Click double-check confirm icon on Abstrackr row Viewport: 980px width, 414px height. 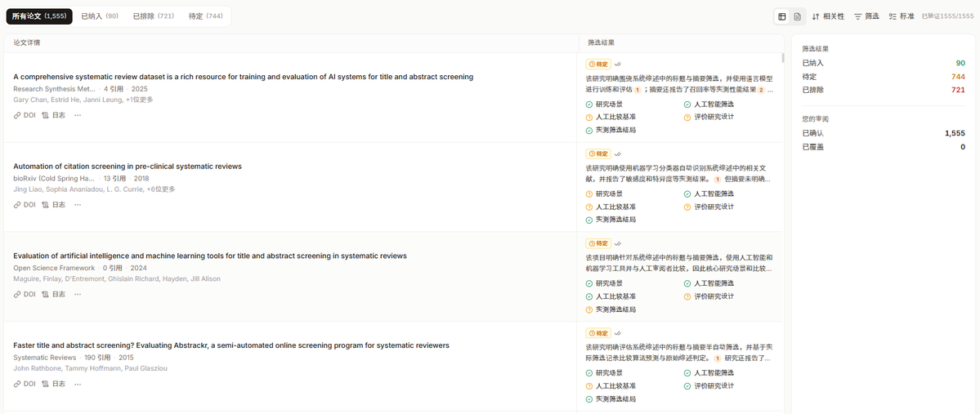[x=617, y=333]
